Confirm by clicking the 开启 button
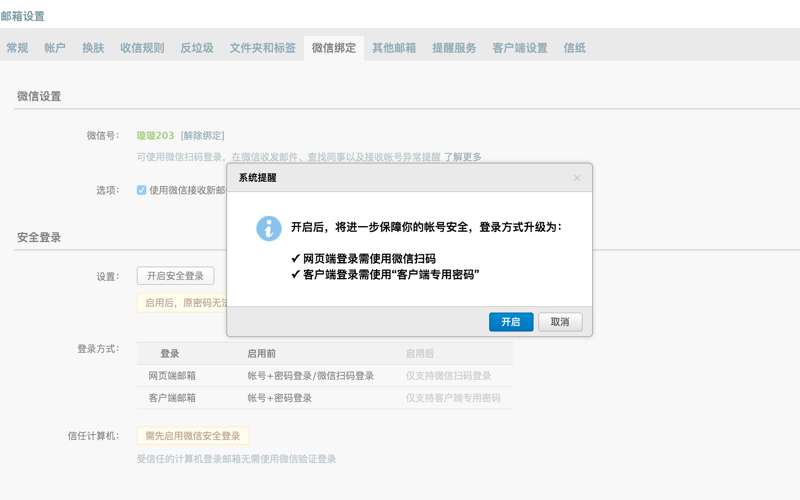 (510, 322)
